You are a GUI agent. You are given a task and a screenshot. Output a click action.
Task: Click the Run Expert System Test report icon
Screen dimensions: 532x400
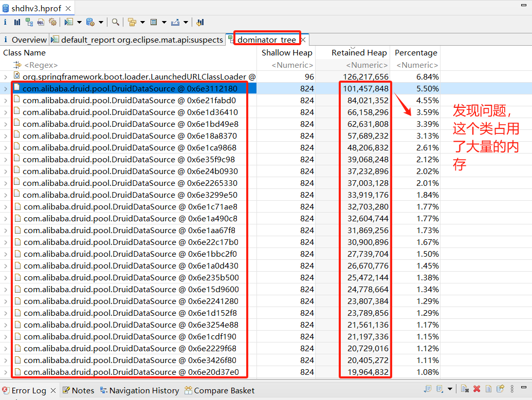tap(69, 23)
